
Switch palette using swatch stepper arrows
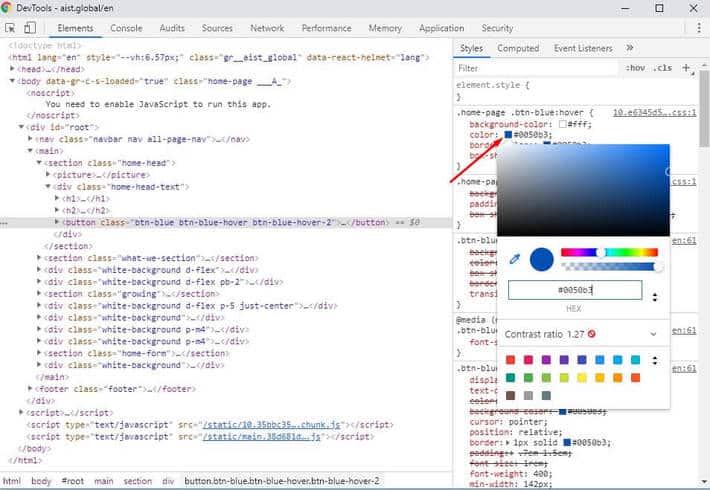point(655,360)
